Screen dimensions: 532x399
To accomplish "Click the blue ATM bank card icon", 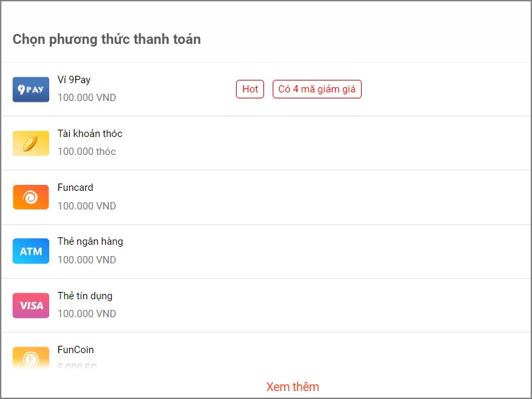I will click(x=31, y=251).
